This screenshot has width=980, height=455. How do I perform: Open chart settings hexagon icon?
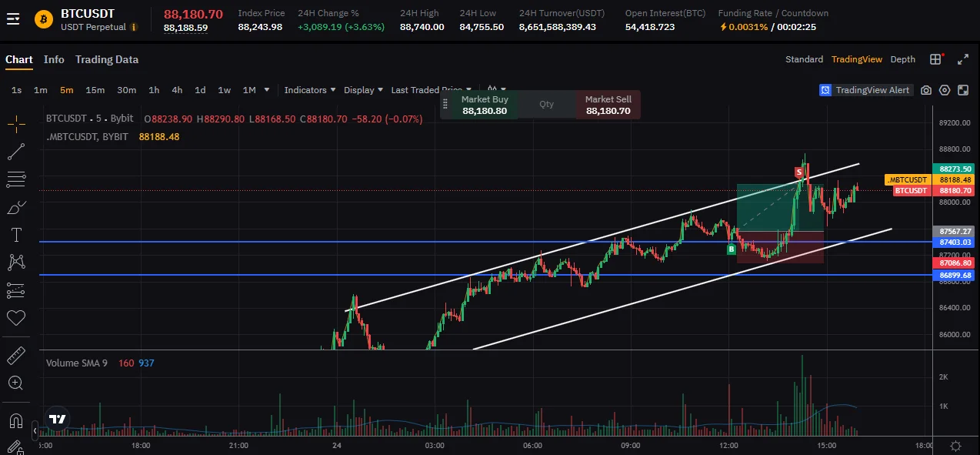coord(945,90)
